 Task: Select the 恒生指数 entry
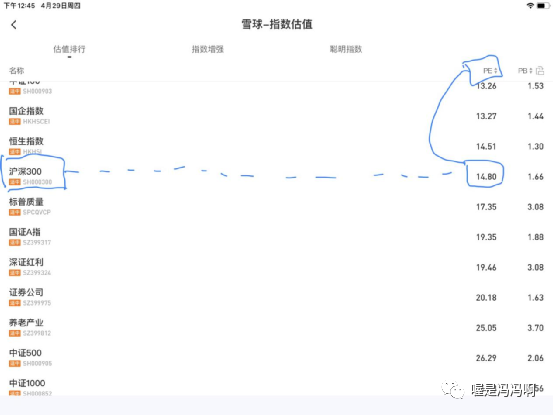276,146
